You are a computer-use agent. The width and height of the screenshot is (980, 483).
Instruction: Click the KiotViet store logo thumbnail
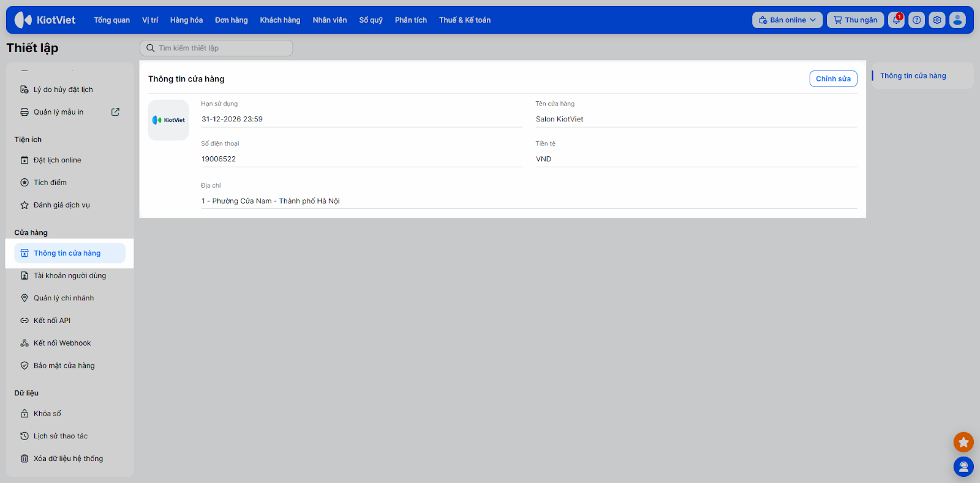168,120
